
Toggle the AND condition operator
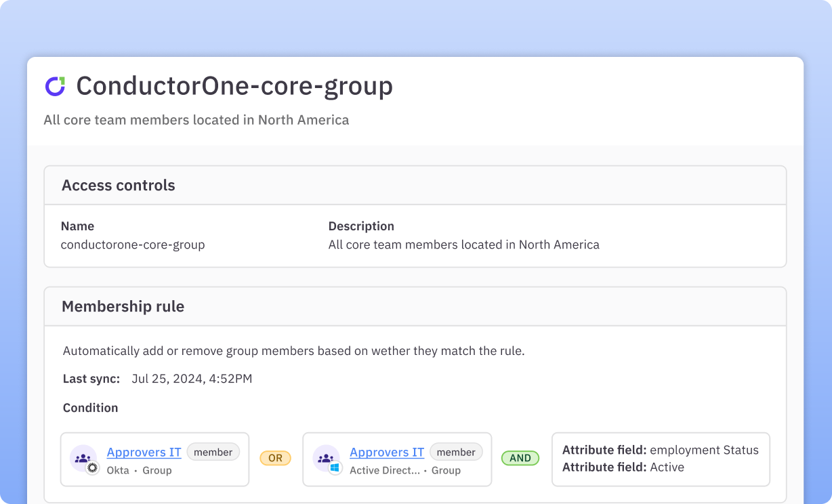[x=520, y=459]
